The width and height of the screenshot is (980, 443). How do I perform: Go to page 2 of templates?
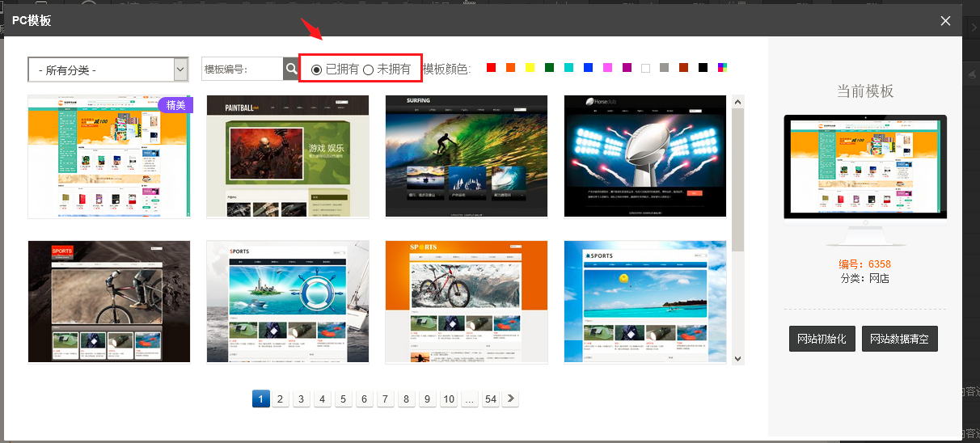point(280,399)
